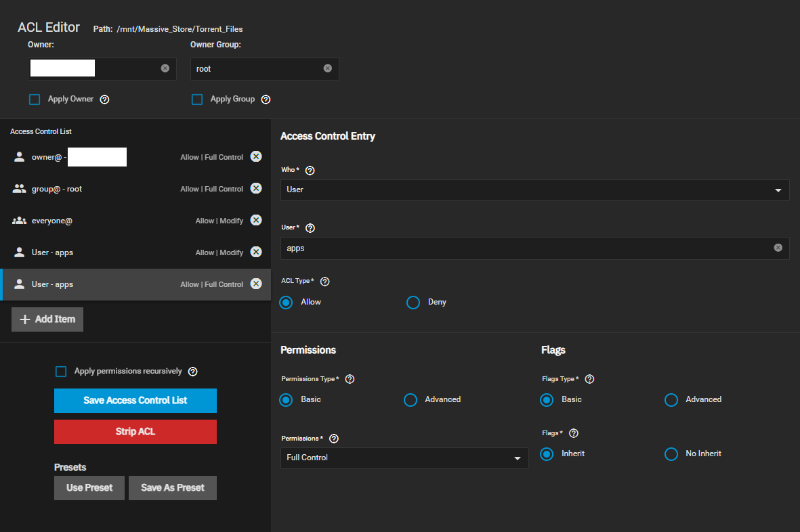This screenshot has height=532, width=800.
Task: Clear the apps value in User field
Action: pos(778,248)
